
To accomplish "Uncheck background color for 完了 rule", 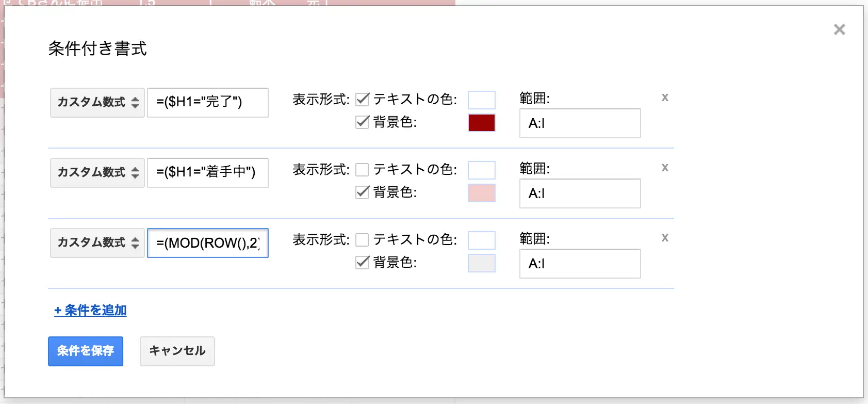I will [x=363, y=122].
